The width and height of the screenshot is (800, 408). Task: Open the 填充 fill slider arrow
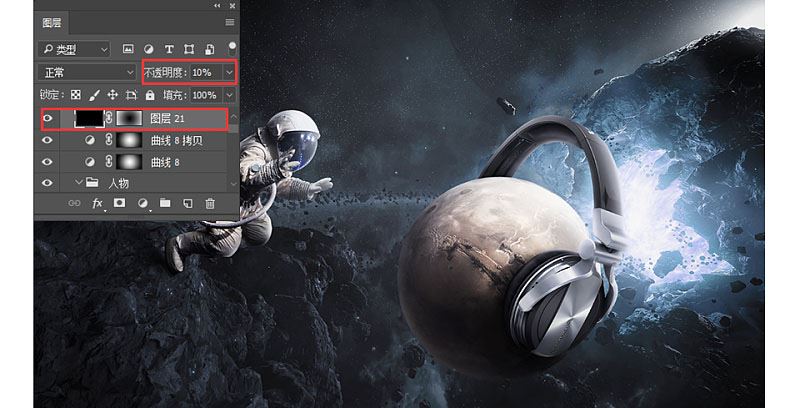230,95
